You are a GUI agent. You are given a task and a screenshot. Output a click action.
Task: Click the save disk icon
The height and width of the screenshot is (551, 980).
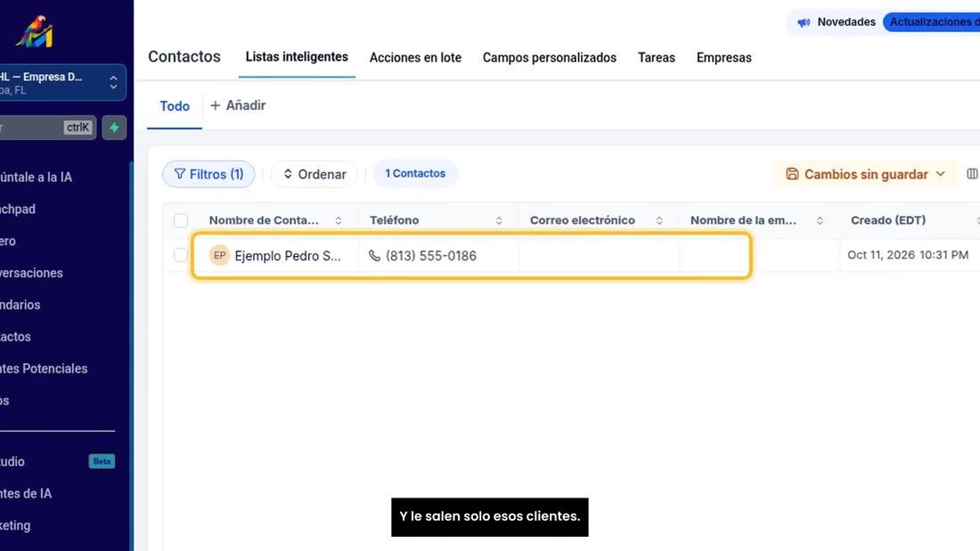click(x=792, y=174)
